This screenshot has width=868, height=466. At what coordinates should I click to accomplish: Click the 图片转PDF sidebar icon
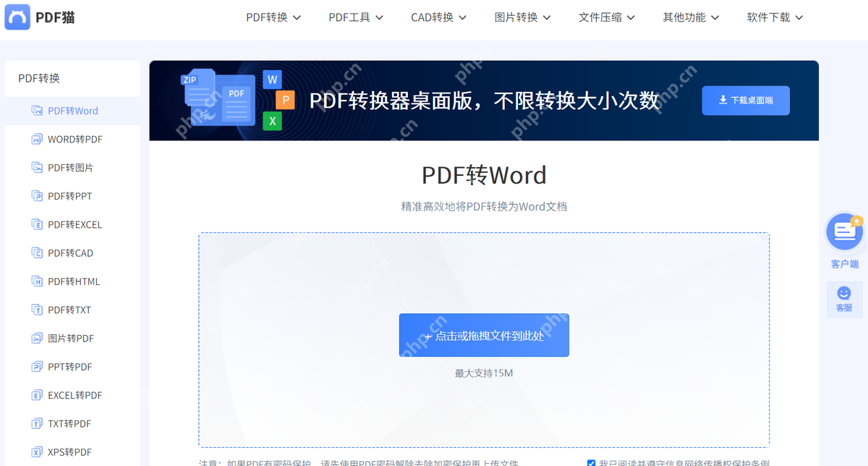point(37,338)
